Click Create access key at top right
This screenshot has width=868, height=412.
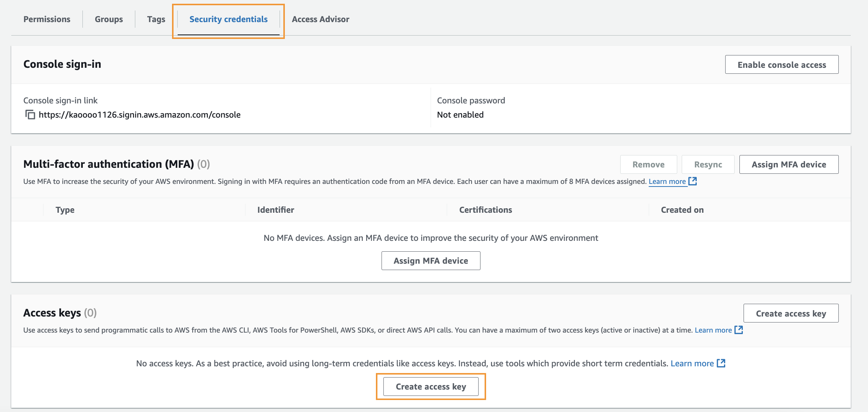click(x=790, y=313)
